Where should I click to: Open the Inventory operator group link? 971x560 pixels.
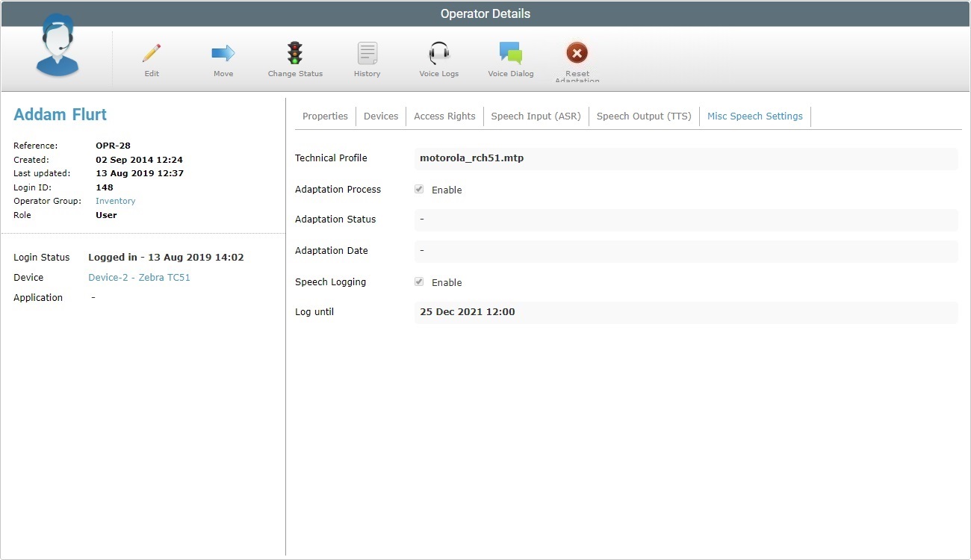[115, 201]
